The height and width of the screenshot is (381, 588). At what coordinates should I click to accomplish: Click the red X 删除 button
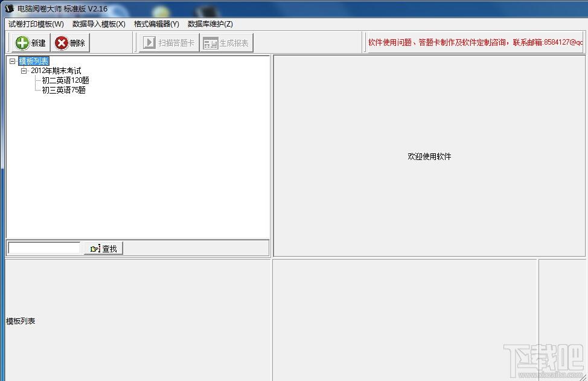[71, 43]
